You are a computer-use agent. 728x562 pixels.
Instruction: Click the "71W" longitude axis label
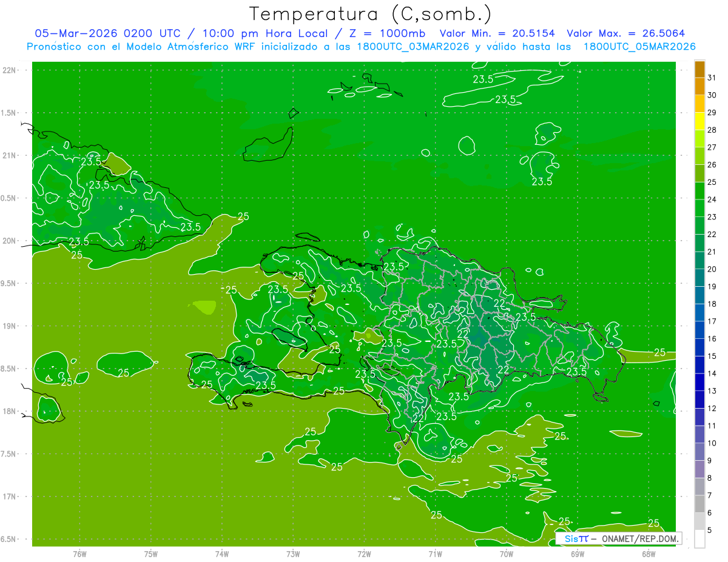(435, 554)
